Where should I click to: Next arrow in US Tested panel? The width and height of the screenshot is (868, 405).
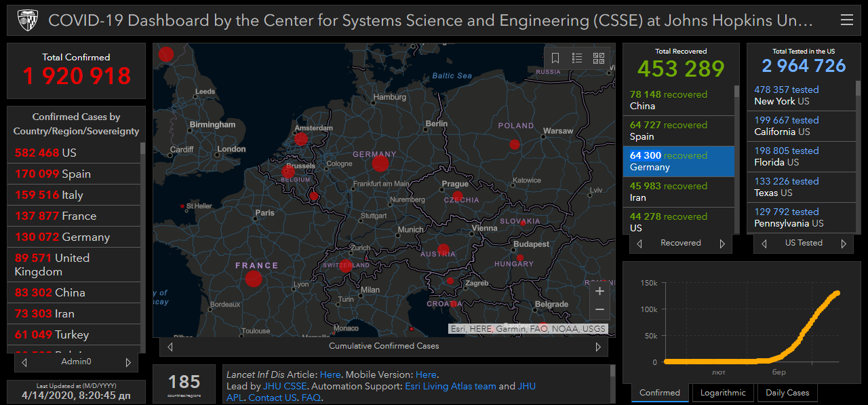[844, 244]
